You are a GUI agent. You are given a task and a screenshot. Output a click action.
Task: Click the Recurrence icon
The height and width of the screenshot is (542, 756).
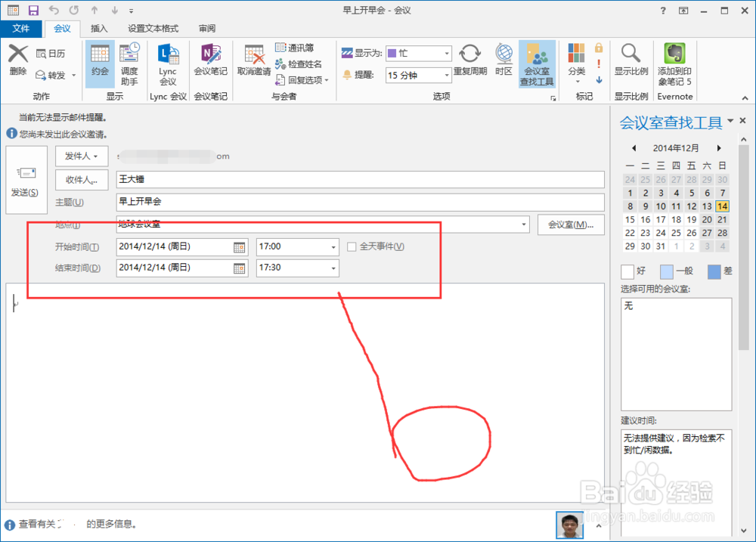[469, 54]
